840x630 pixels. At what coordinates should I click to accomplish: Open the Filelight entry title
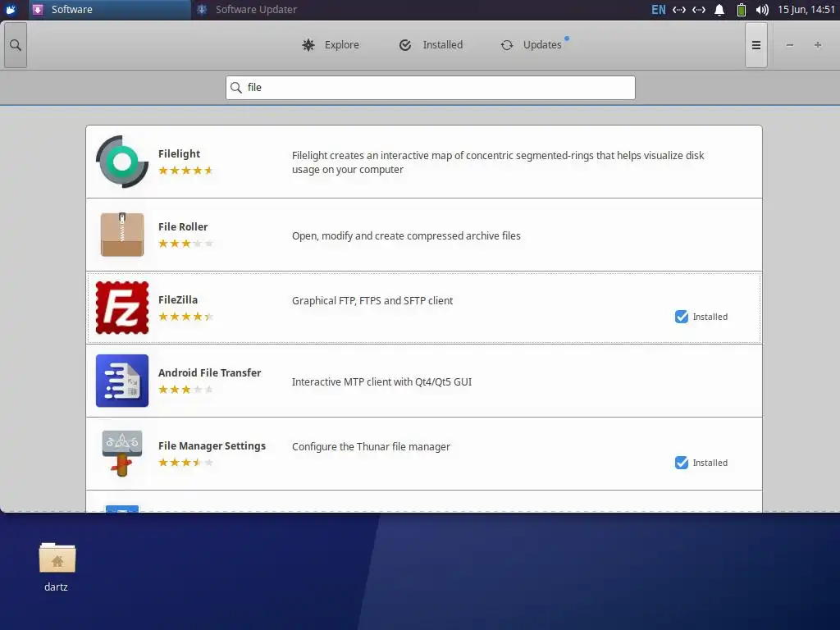pyautogui.click(x=179, y=153)
